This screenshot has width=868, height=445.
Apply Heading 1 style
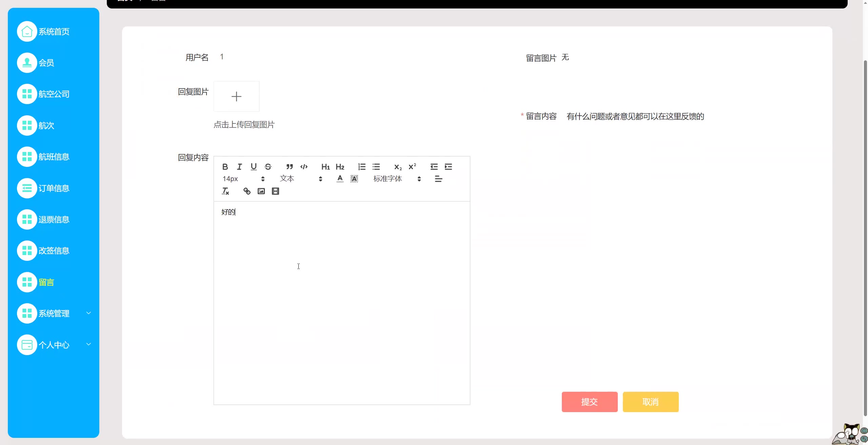(x=325, y=167)
